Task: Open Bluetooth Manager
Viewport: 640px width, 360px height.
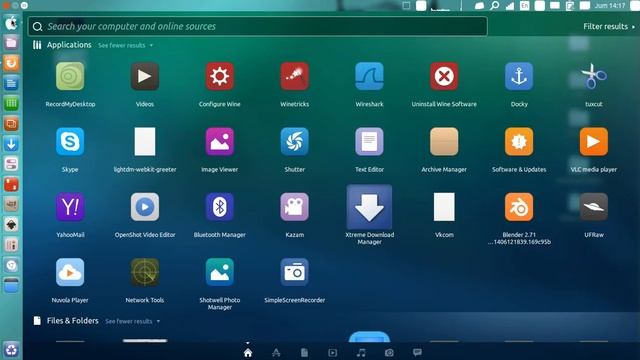Action: click(220, 207)
